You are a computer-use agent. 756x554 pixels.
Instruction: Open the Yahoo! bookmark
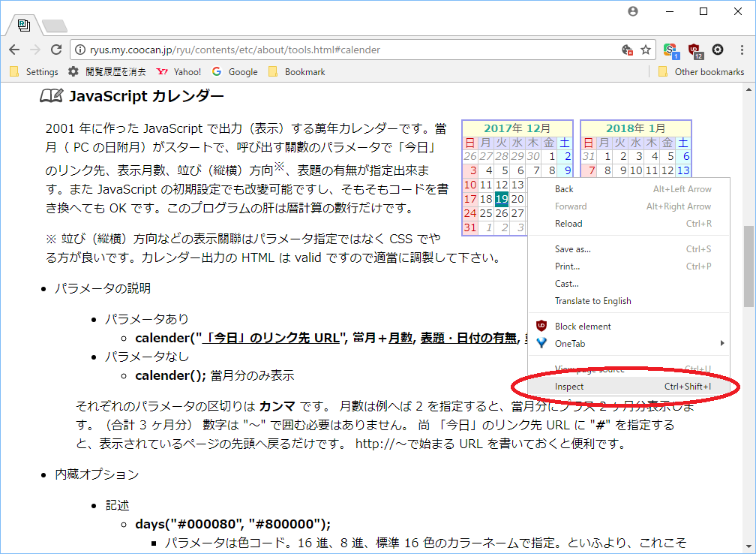pos(179,72)
